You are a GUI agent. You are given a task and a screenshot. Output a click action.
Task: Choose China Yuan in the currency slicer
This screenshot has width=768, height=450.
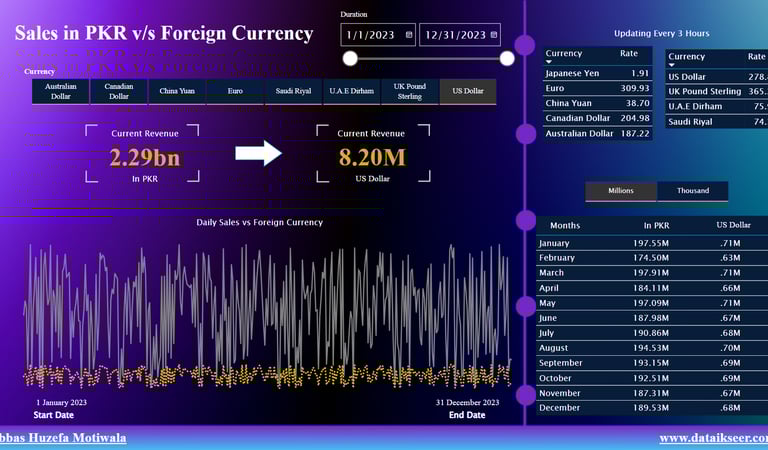pos(177,91)
